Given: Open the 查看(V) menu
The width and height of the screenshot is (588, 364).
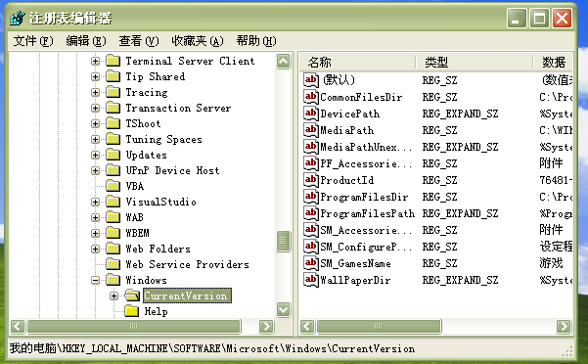Looking at the screenshot, I should click(139, 40).
